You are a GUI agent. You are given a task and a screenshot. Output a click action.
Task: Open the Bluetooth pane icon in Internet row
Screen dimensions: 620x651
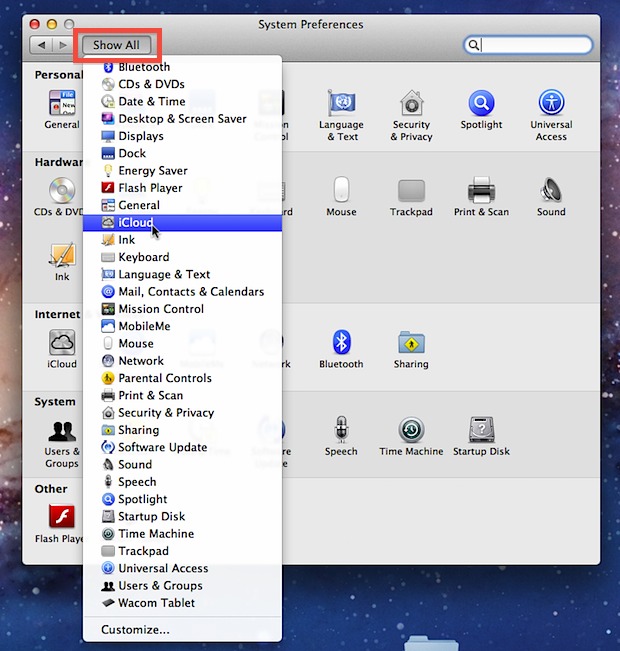pyautogui.click(x=341, y=343)
